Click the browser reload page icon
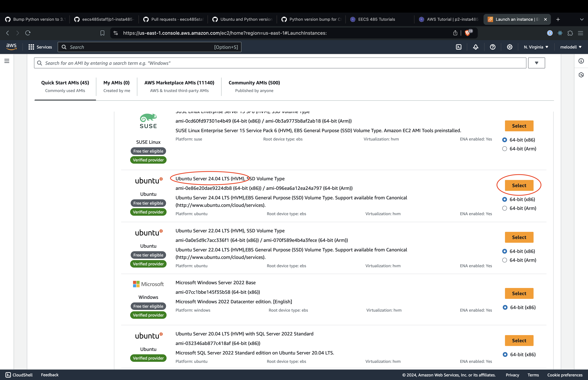588x380 pixels. tap(28, 33)
